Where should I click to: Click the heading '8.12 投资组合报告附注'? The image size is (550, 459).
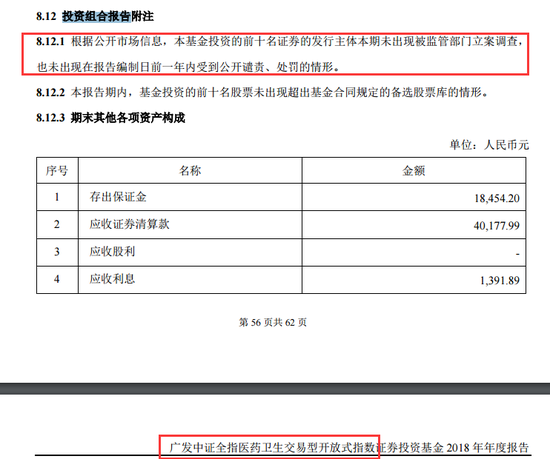[x=95, y=16]
